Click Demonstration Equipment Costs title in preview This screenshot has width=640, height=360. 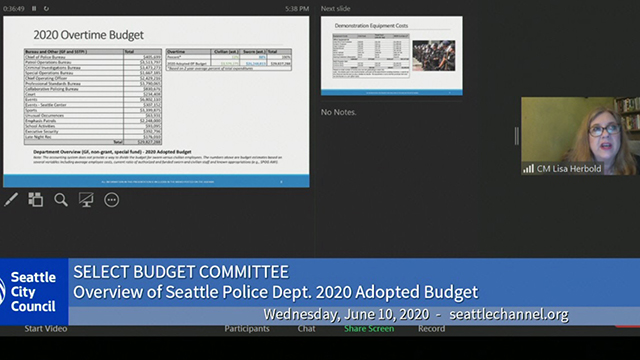coord(371,25)
